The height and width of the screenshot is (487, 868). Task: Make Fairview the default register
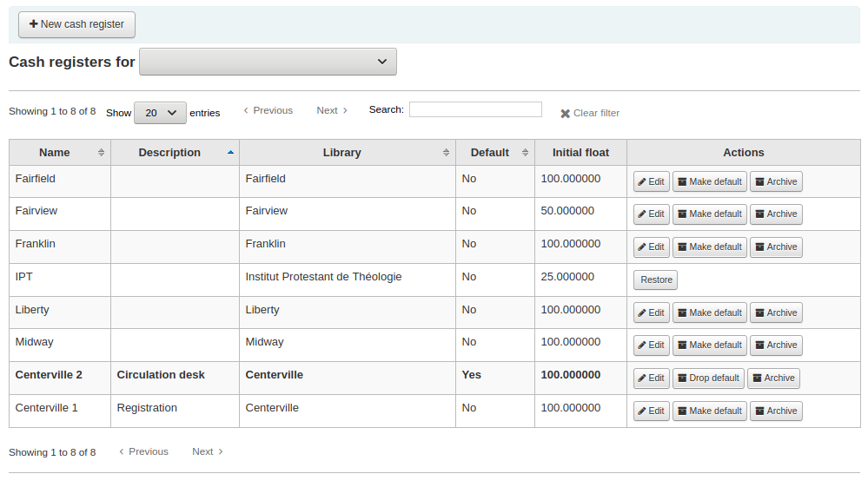[709, 214]
